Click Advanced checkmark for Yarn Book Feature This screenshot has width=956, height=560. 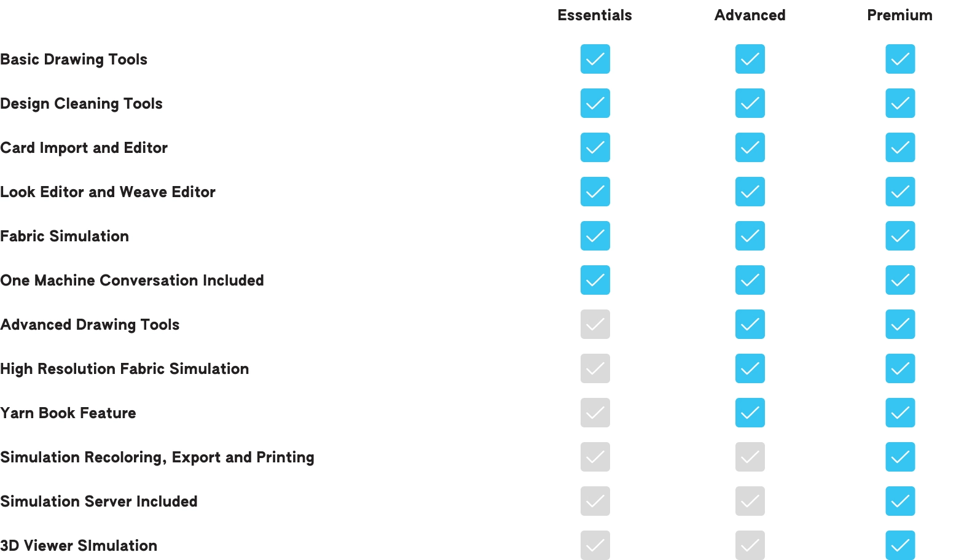coord(750,413)
